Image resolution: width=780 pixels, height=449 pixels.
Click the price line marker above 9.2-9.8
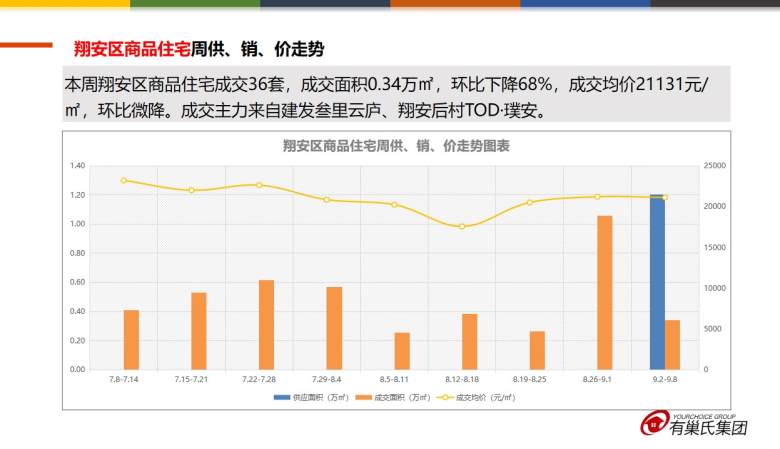pos(665,197)
